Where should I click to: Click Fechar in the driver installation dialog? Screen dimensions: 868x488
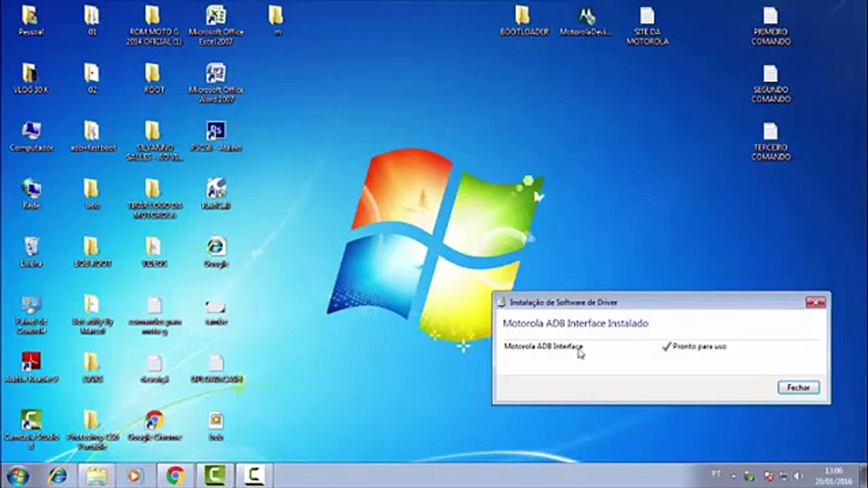click(799, 388)
